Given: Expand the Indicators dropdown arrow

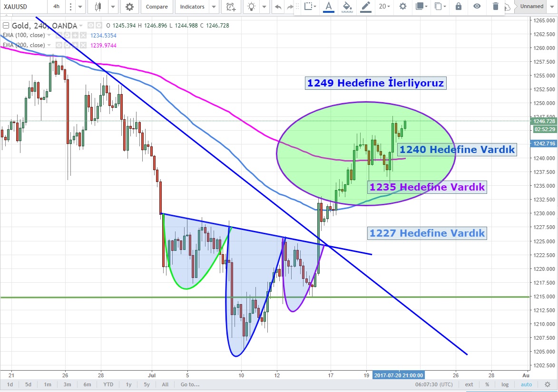Looking at the screenshot, I should [213, 7].
